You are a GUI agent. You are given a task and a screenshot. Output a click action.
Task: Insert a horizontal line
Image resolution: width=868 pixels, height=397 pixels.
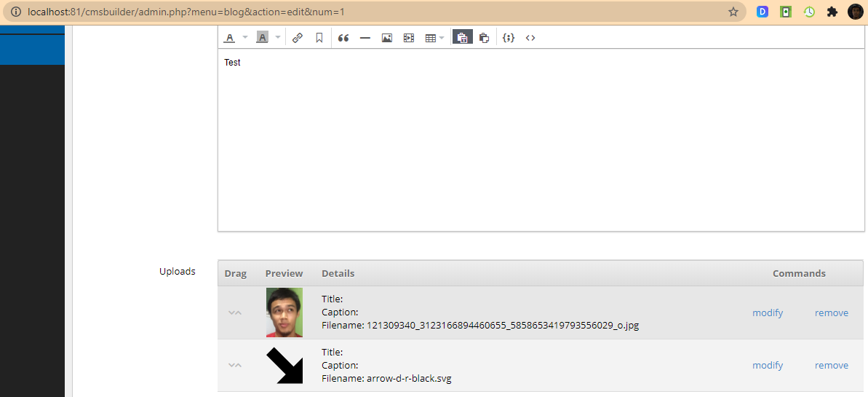[365, 38]
